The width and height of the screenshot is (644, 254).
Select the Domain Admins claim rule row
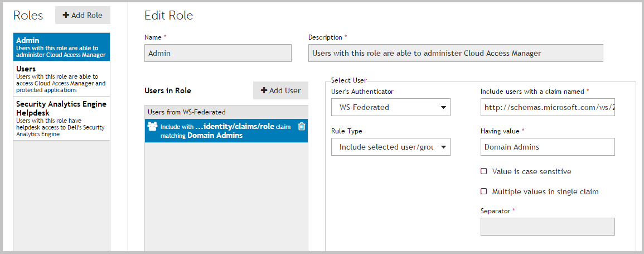223,131
